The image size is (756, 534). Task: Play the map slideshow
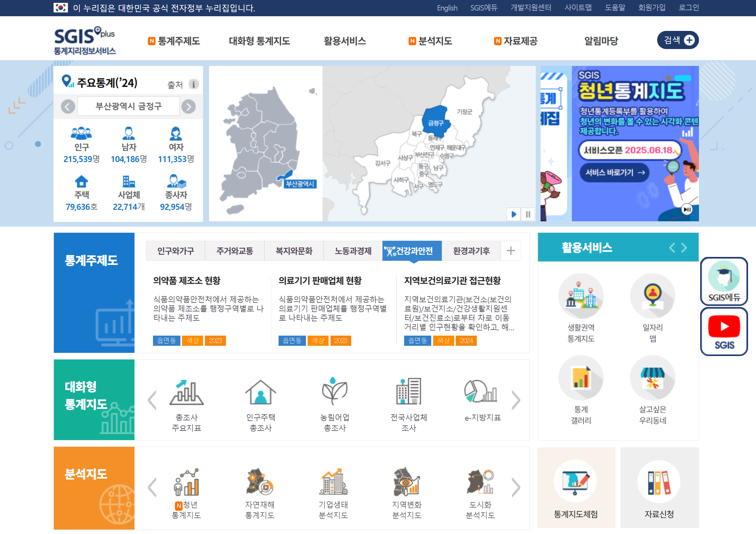pos(514,215)
